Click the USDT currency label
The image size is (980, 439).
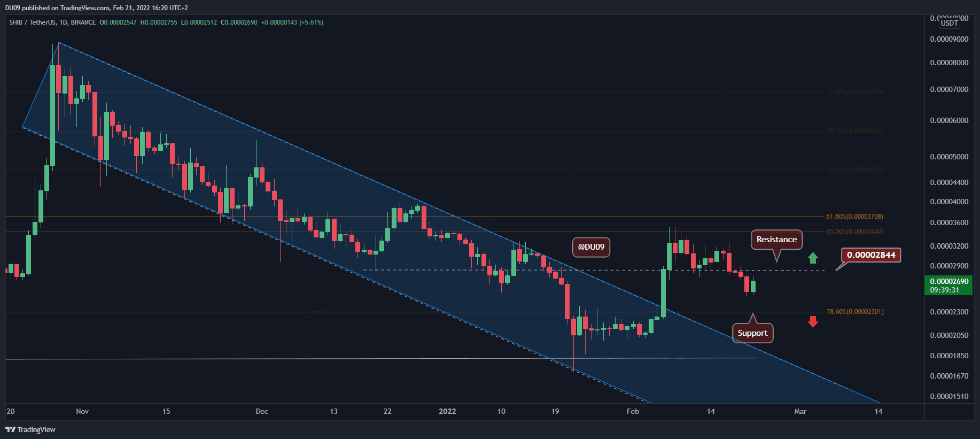coord(950,23)
